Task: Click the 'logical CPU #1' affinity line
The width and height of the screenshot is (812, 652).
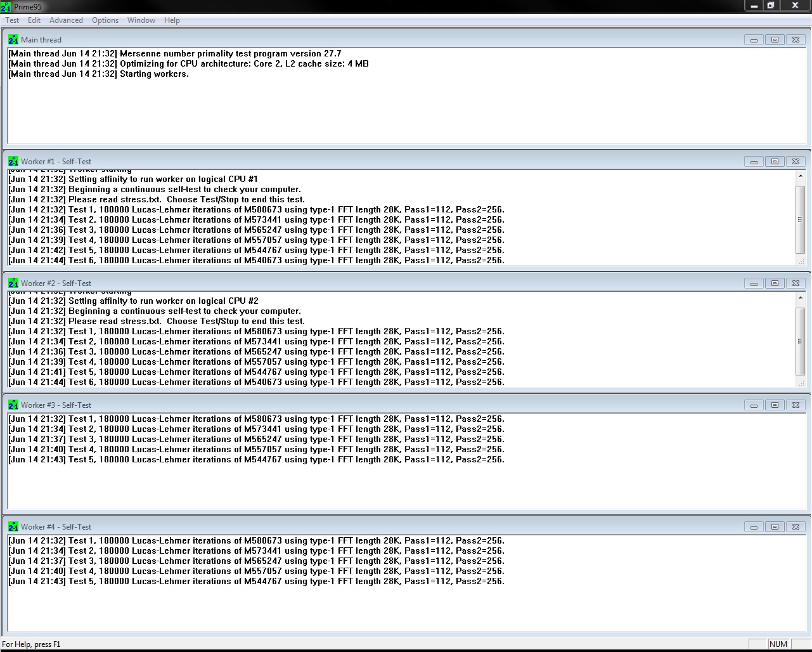Action: coord(133,179)
